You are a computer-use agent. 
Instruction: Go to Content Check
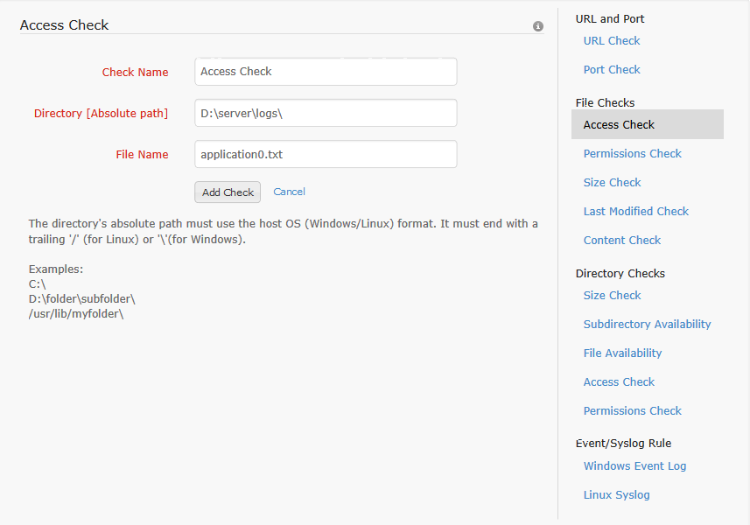tap(622, 241)
